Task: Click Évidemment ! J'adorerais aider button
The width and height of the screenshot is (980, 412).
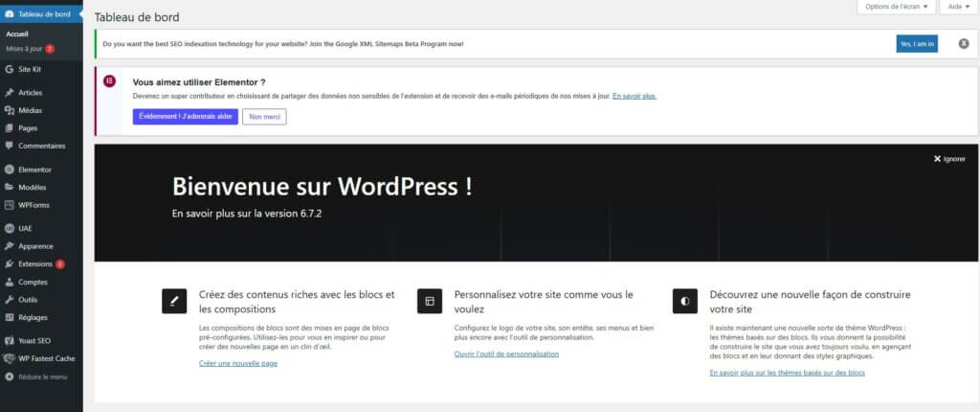Action: pos(185,117)
